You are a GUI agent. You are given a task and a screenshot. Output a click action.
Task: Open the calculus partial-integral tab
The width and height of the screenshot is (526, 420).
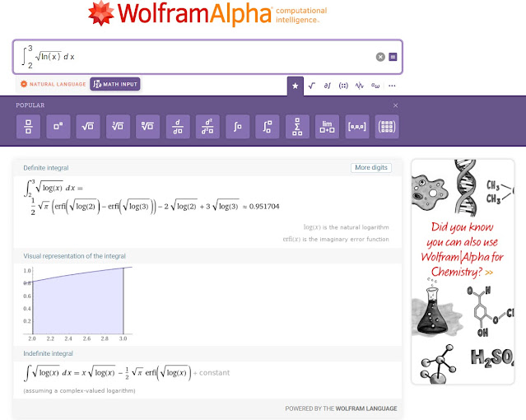[328, 86]
